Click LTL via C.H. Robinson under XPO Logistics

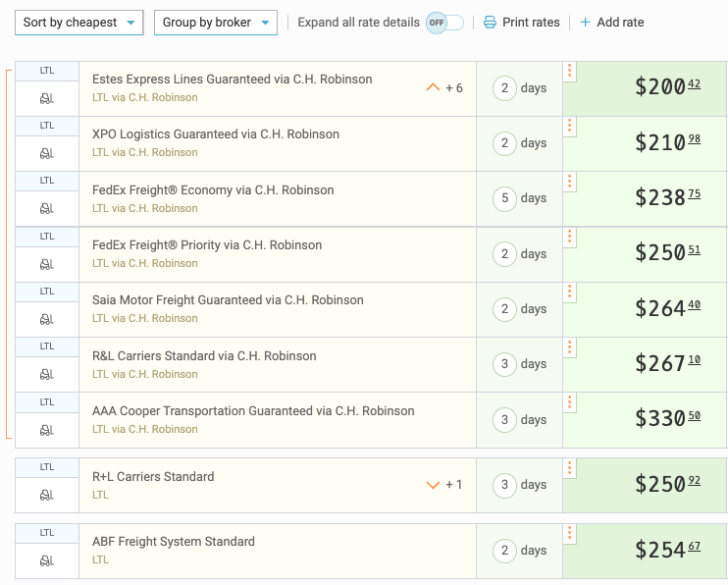(x=144, y=153)
